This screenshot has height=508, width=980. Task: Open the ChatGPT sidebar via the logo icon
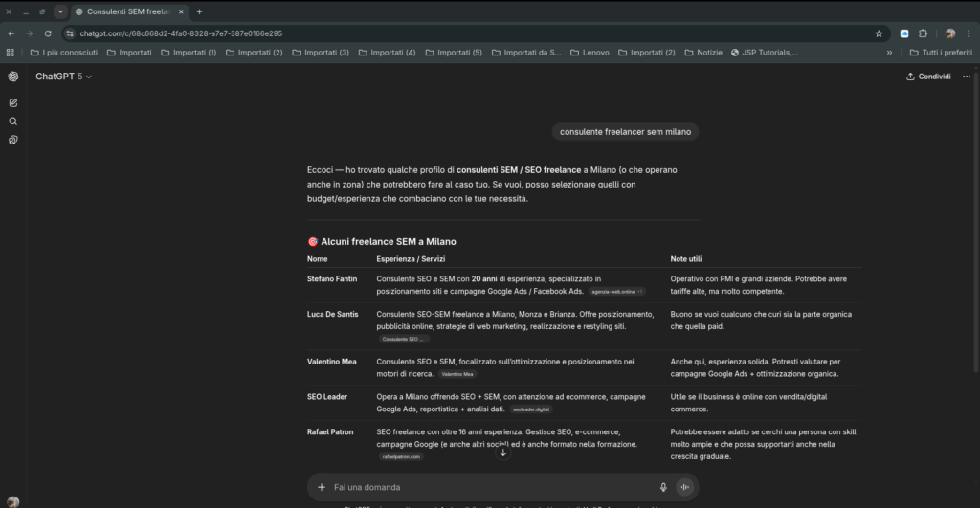click(x=12, y=77)
